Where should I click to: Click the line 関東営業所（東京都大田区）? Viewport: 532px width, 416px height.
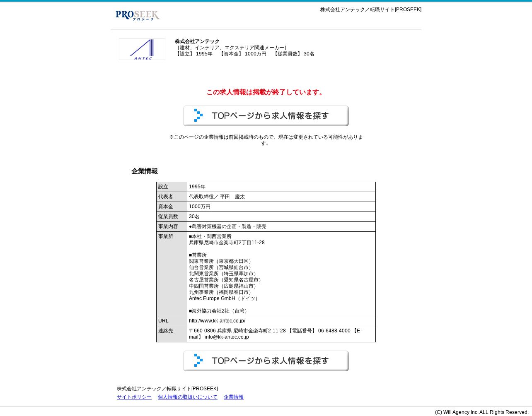(221, 262)
